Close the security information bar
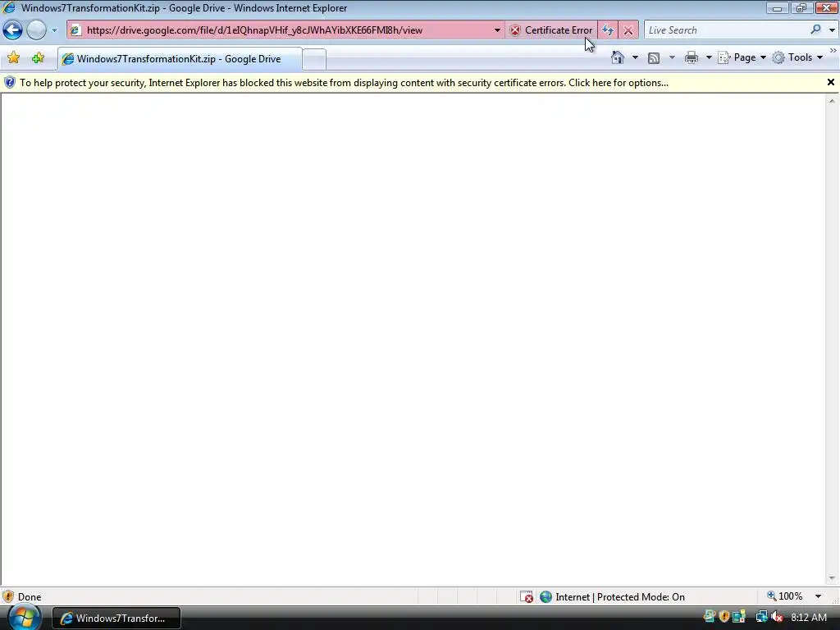Image resolution: width=840 pixels, height=630 pixels. [830, 82]
